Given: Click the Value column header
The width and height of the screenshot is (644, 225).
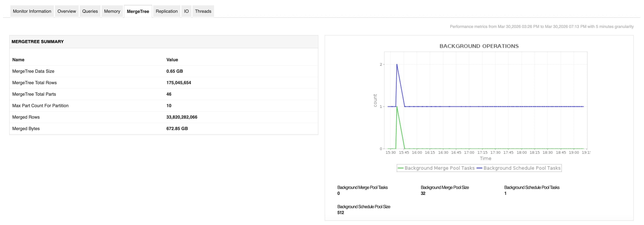Looking at the screenshot, I should click(x=172, y=60).
